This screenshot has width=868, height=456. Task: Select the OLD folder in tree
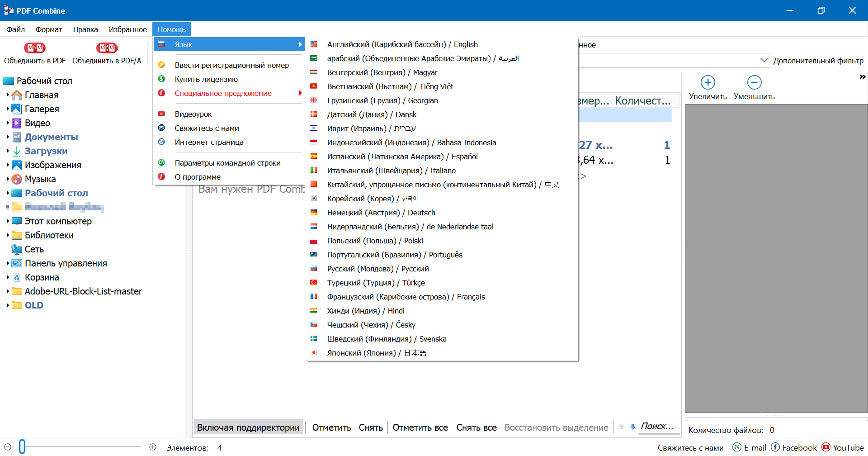click(34, 305)
